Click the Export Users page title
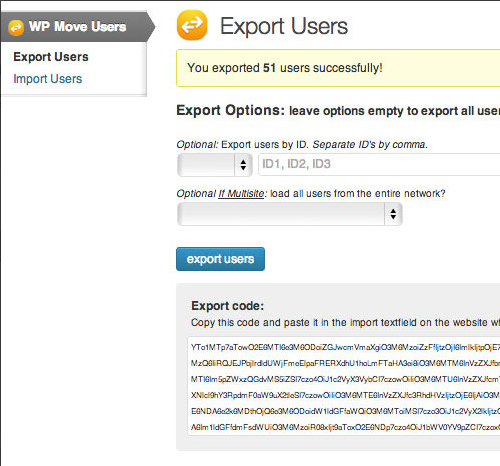 (284, 26)
